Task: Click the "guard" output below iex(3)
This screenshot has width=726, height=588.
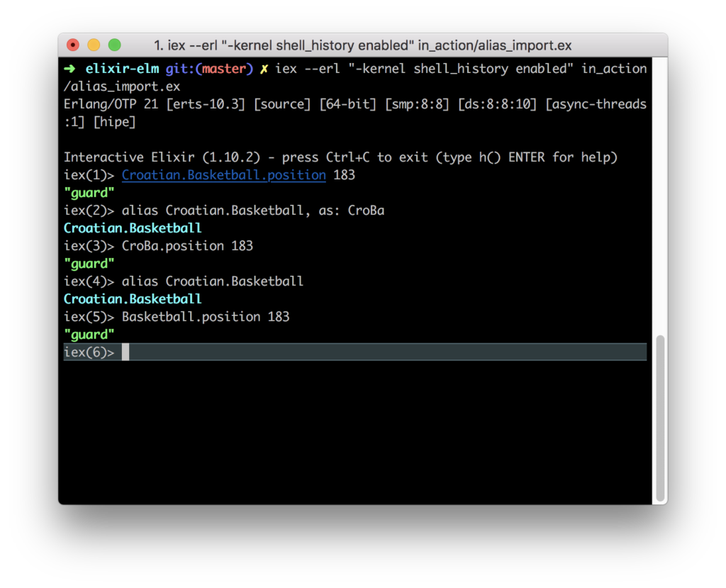Action: click(89, 264)
